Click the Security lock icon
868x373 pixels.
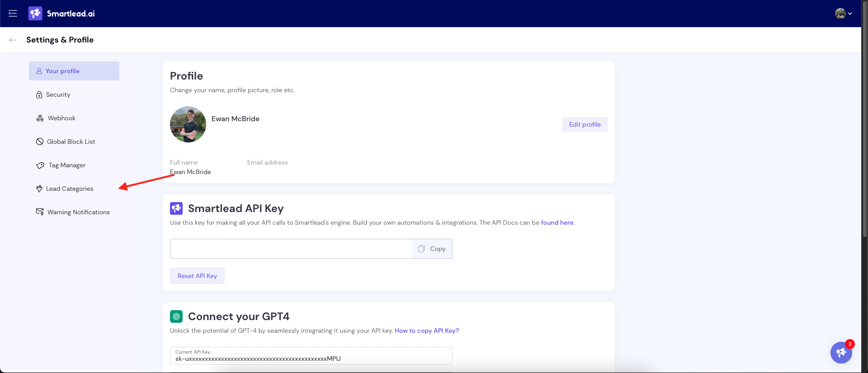(x=39, y=95)
